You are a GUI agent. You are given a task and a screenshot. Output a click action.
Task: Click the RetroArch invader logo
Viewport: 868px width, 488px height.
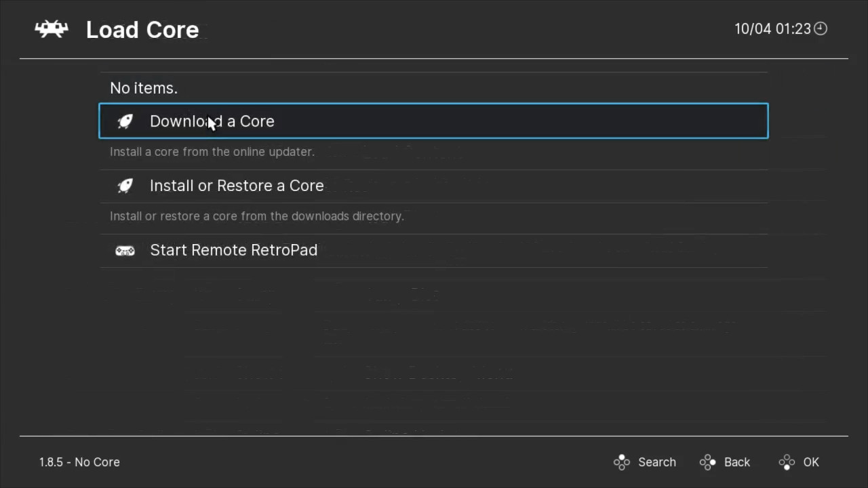click(52, 29)
